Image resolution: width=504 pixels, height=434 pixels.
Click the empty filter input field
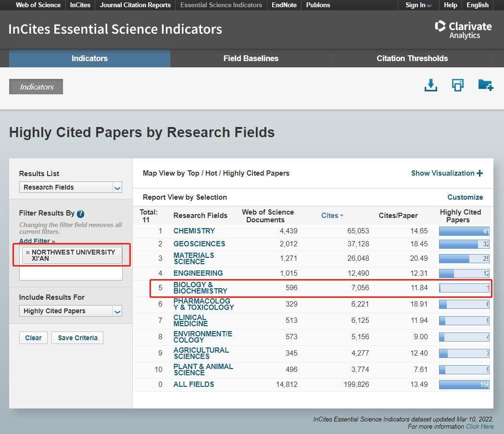tap(70, 273)
